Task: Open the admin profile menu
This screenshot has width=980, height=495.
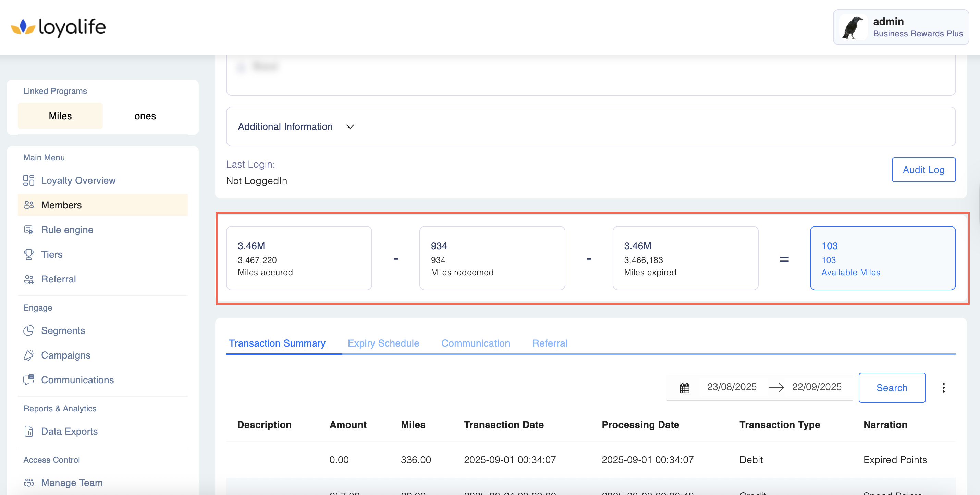Action: pyautogui.click(x=901, y=27)
